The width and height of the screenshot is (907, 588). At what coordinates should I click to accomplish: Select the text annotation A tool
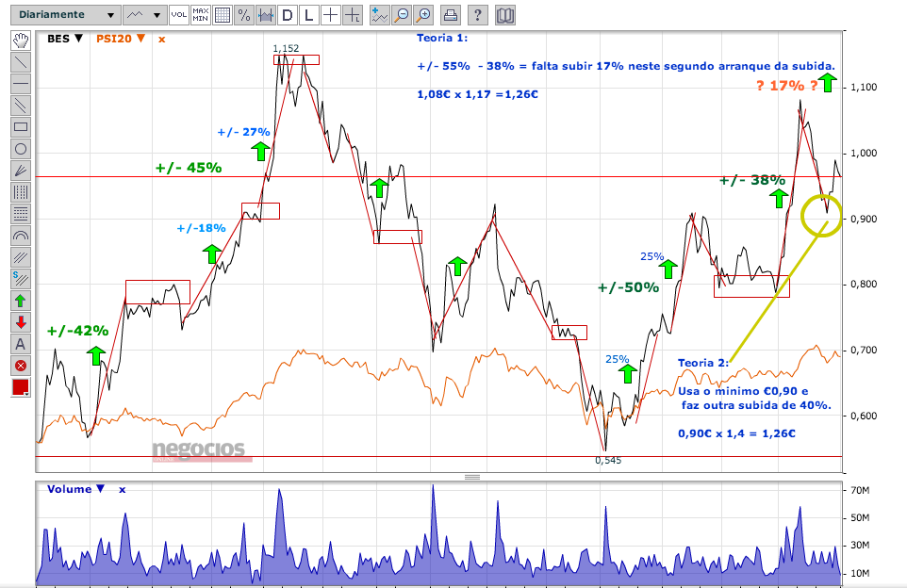pos(21,344)
